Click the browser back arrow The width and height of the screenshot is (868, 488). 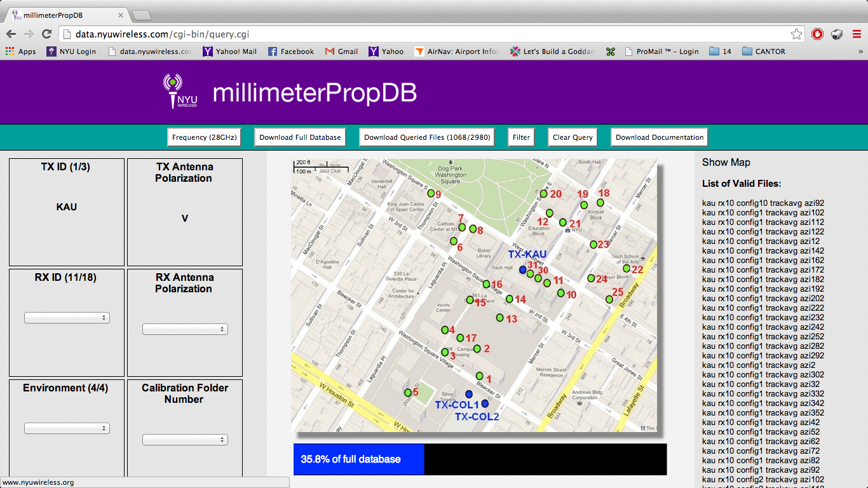(11, 34)
